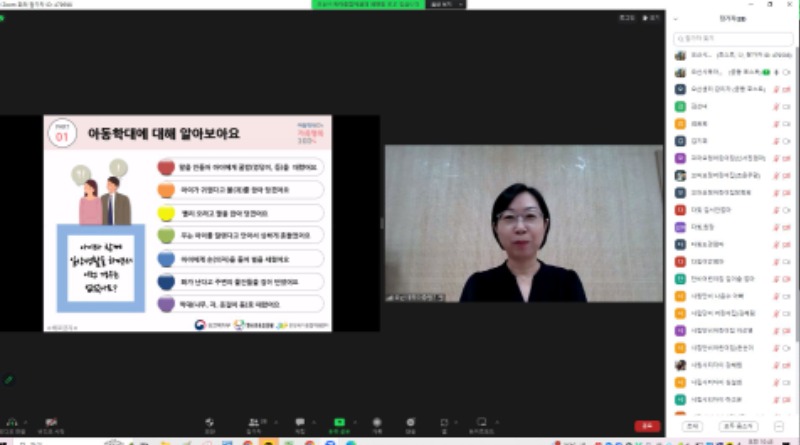
Task: Click the green Share Screen icon
Action: pos(339,422)
